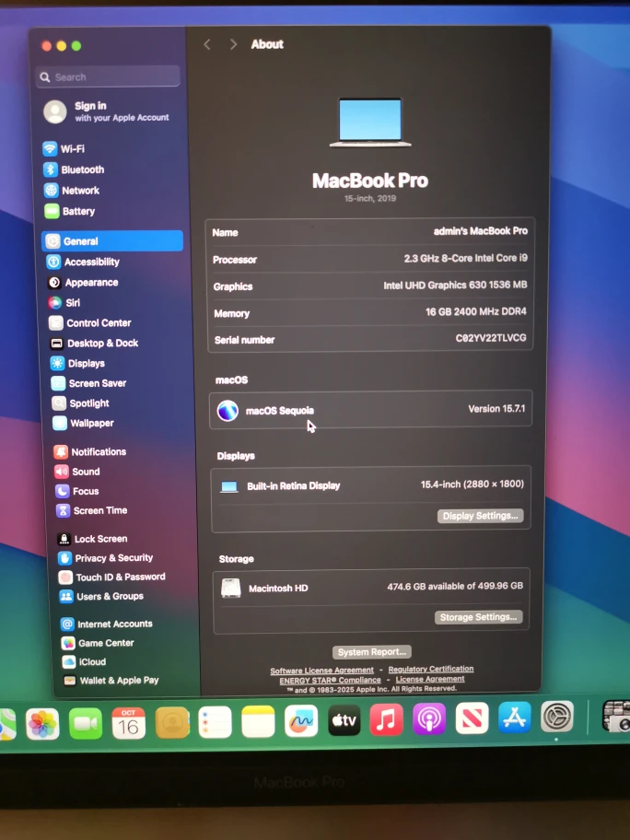Select iCloud in the sidebar
The height and width of the screenshot is (840, 630).
84,662
